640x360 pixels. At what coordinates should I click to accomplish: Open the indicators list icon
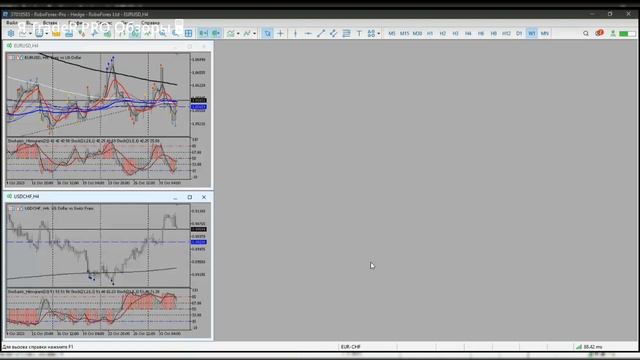(231, 33)
